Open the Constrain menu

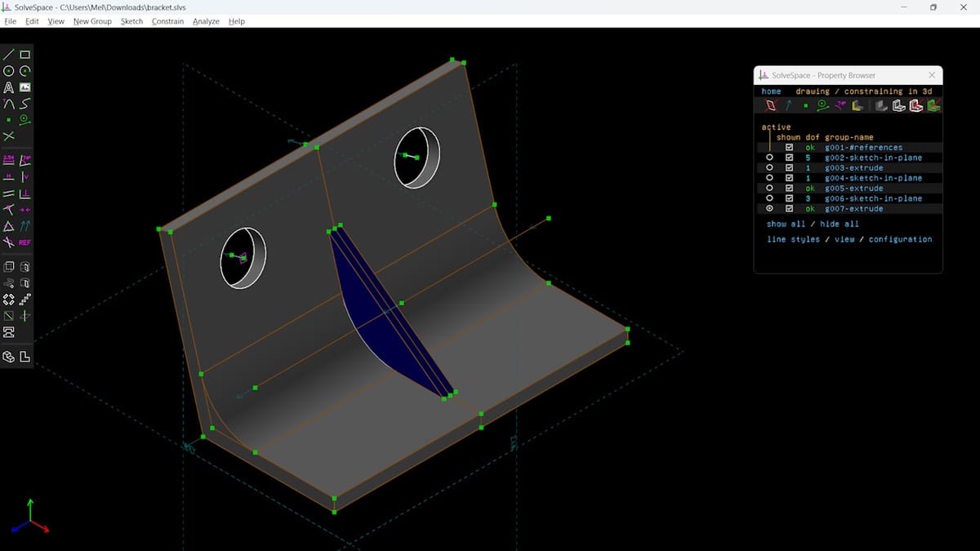coord(167,21)
